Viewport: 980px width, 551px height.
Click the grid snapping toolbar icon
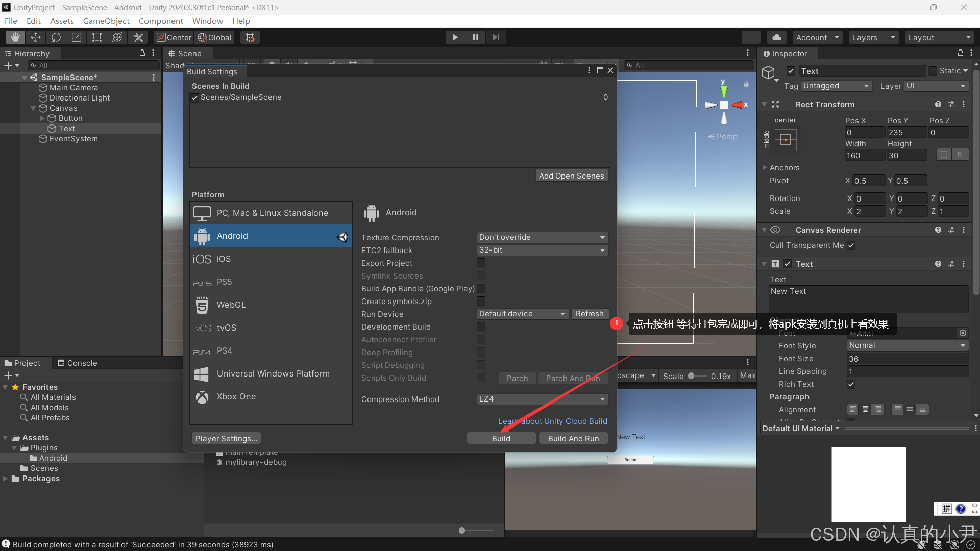click(250, 37)
